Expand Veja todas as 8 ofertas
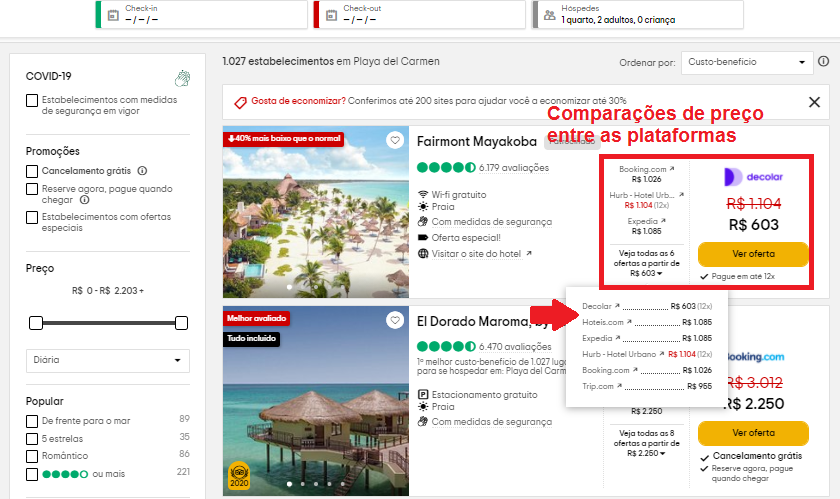 tap(646, 443)
